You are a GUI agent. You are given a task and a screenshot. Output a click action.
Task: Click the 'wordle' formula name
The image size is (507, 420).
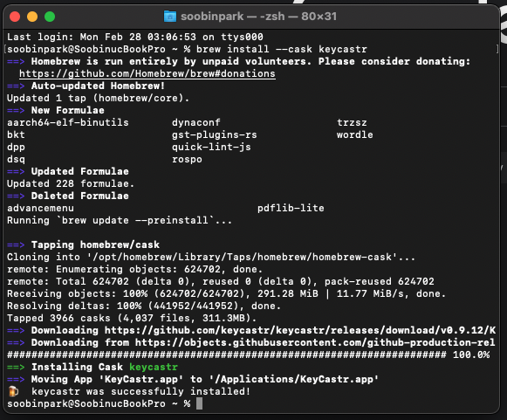point(354,135)
